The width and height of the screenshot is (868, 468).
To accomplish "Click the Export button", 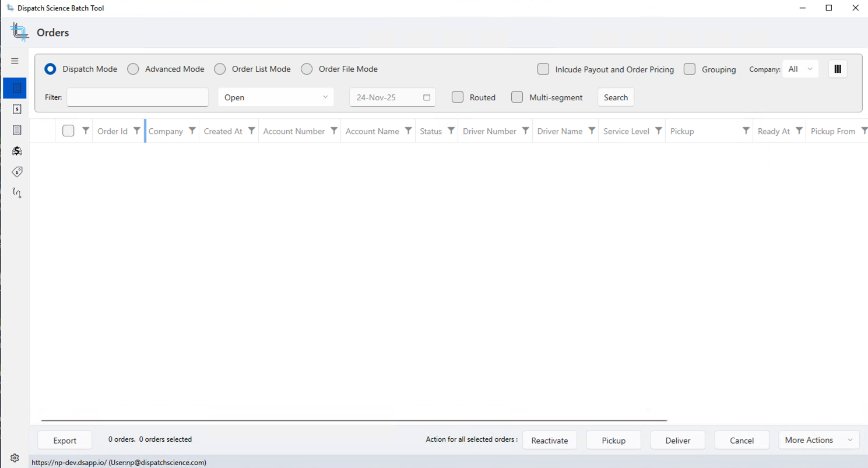I will [x=65, y=441].
